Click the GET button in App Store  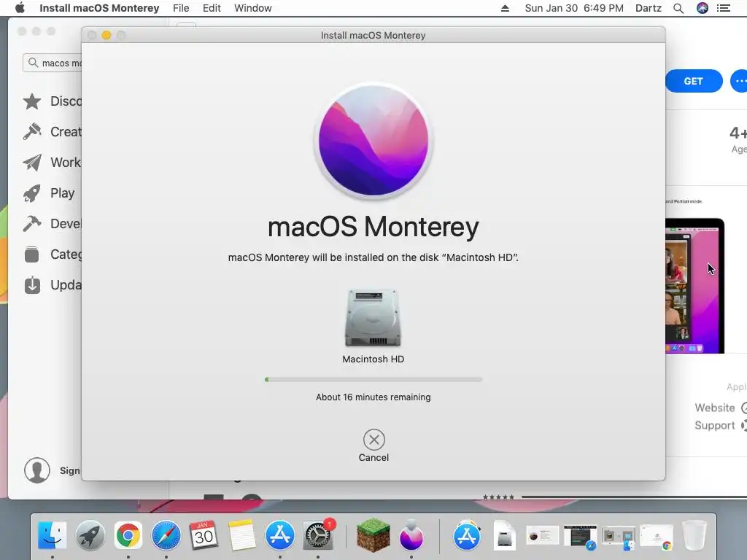pos(694,81)
